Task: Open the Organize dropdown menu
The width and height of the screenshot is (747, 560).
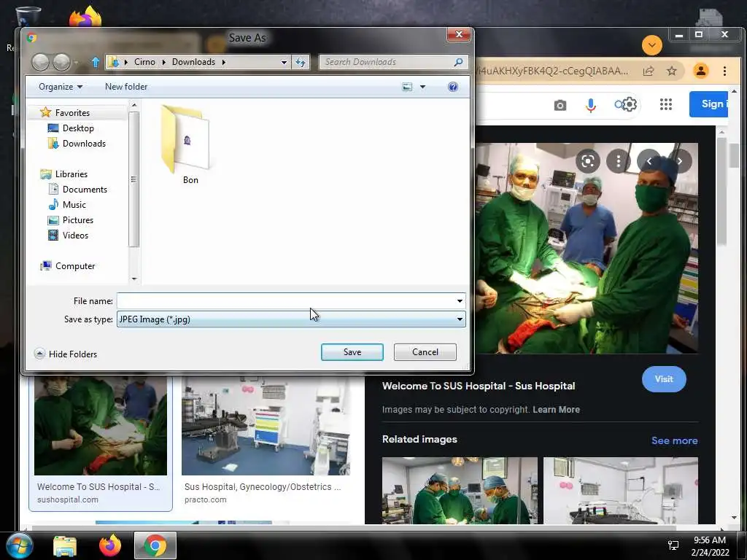Action: point(61,87)
